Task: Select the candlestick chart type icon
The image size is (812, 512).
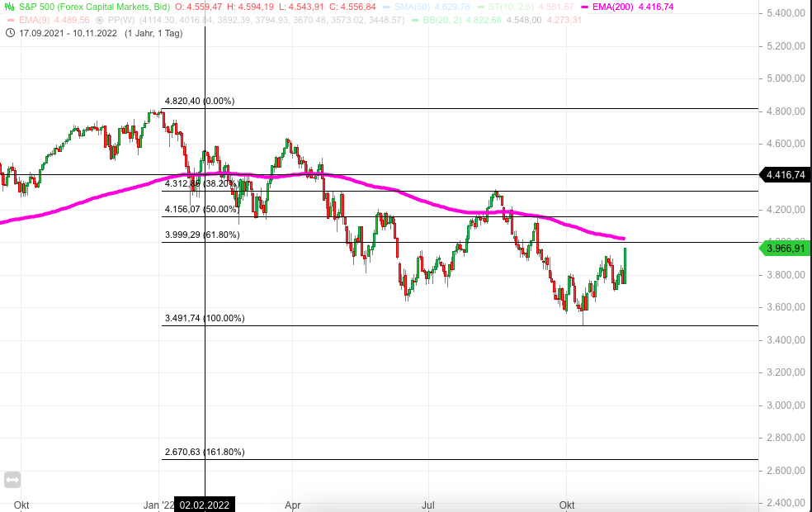Action: [9, 7]
